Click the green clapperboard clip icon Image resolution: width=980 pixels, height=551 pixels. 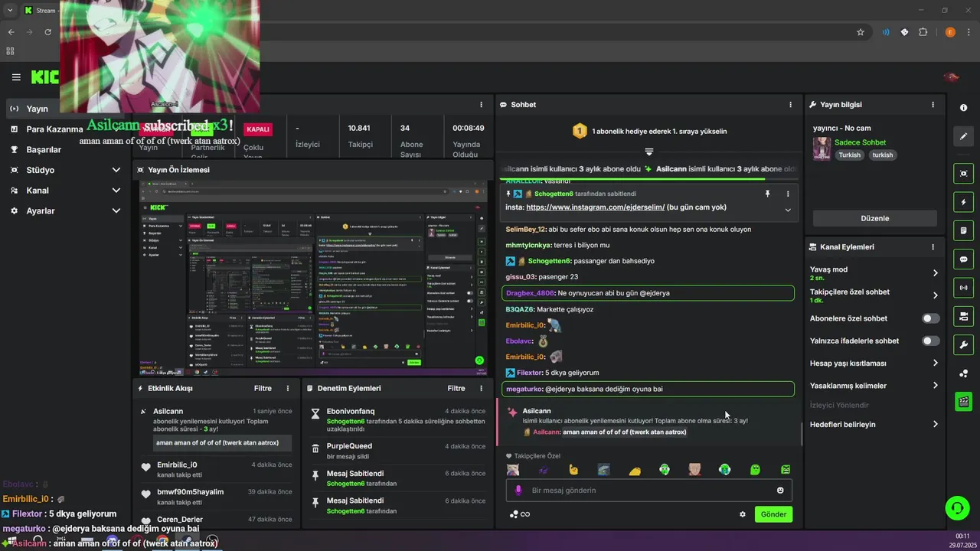point(964,401)
